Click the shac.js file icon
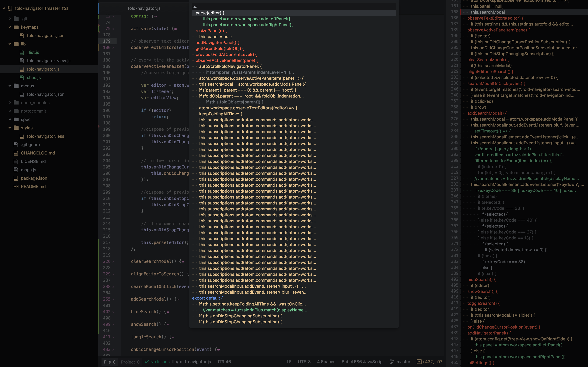Viewport: 588px width, 367px height. click(22, 77)
